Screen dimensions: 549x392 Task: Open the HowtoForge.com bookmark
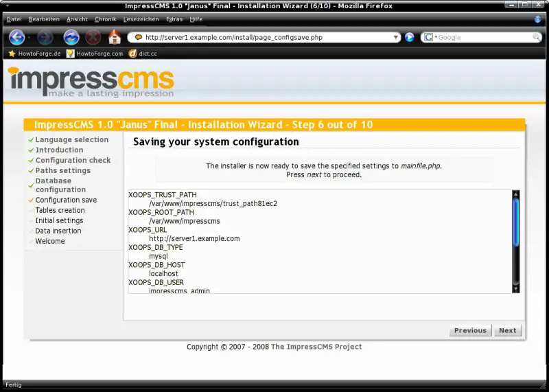point(95,54)
